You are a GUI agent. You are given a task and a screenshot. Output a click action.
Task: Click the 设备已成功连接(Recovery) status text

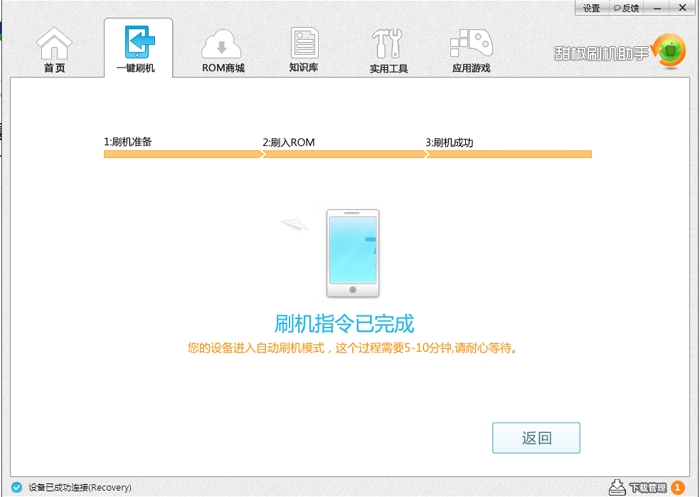pos(80,487)
